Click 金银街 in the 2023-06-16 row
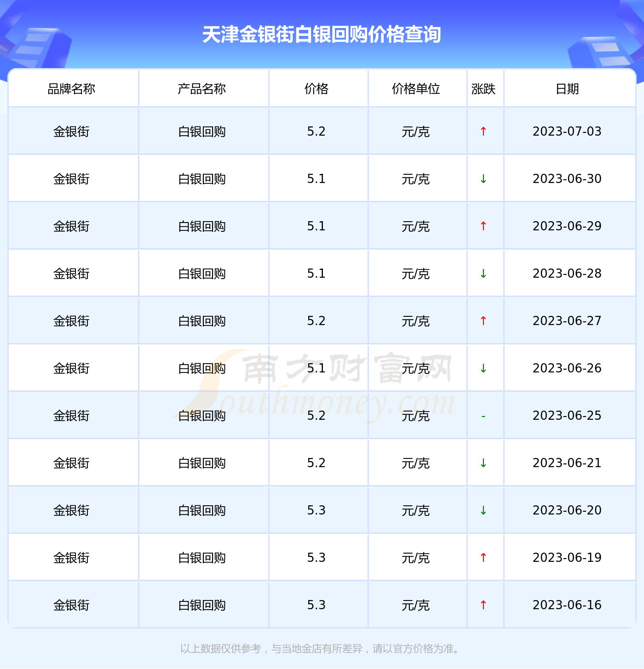 coord(71,605)
